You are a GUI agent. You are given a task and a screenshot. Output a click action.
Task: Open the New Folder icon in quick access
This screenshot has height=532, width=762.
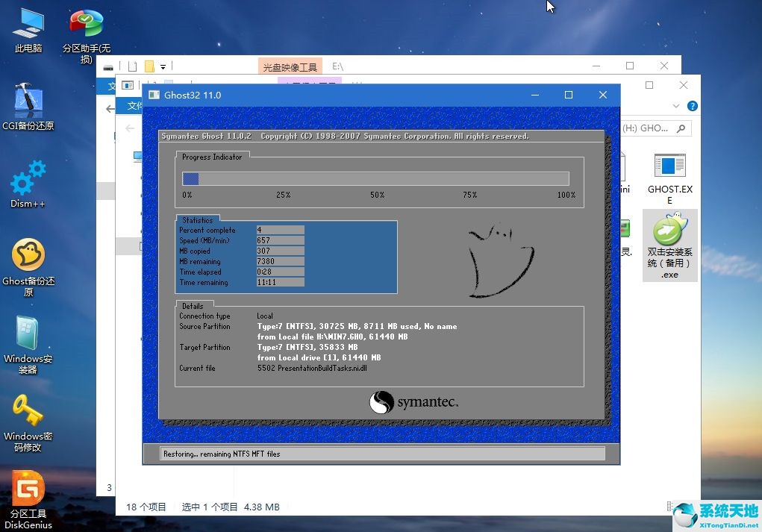(x=148, y=66)
